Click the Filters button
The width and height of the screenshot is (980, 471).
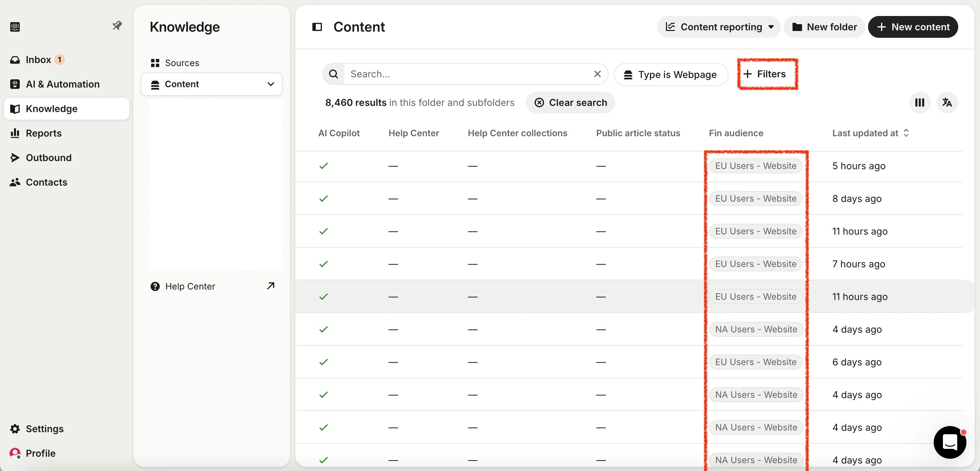pos(765,74)
